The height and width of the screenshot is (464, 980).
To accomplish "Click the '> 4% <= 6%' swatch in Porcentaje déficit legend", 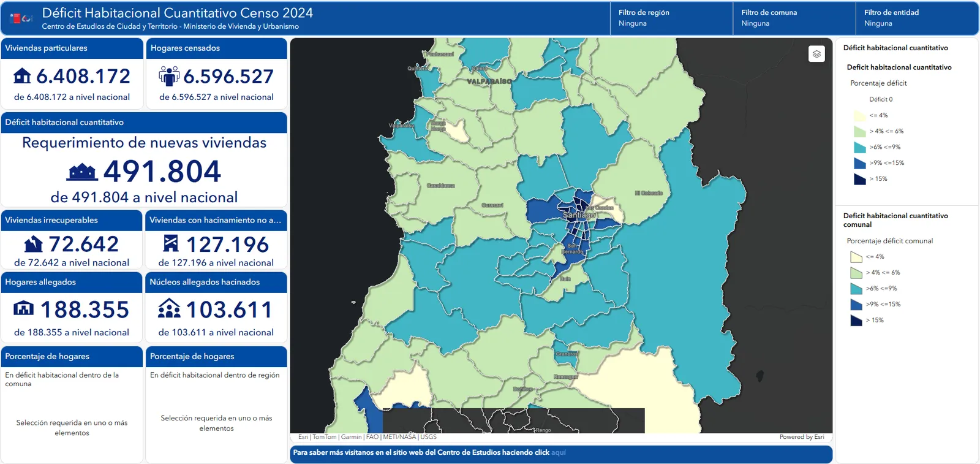I will tap(860, 131).
